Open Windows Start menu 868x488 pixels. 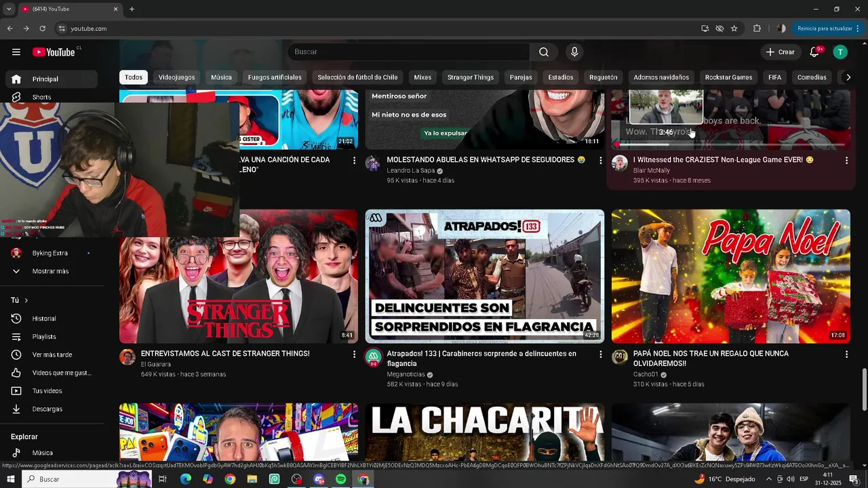(11, 479)
